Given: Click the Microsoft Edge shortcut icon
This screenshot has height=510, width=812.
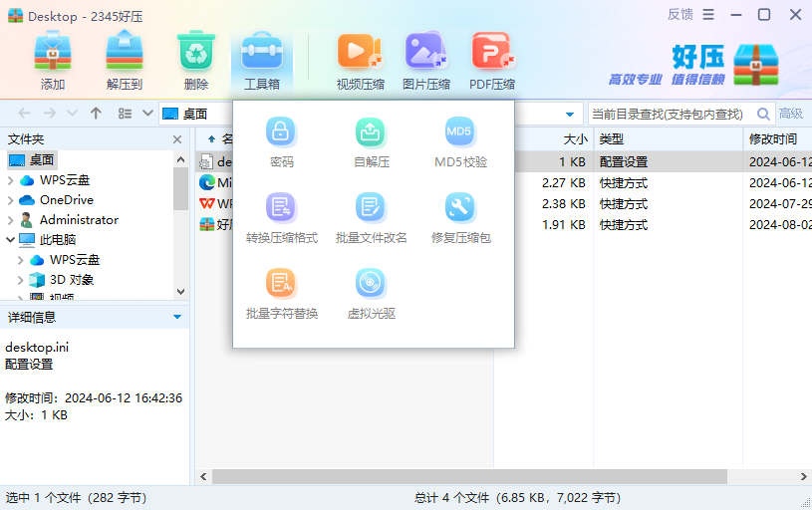Looking at the screenshot, I should [207, 182].
